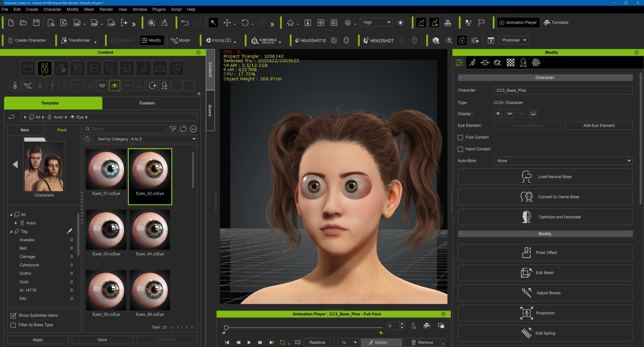Toggle the loop playback button
Screen dimensions: 644x347
pyautogui.click(x=283, y=342)
